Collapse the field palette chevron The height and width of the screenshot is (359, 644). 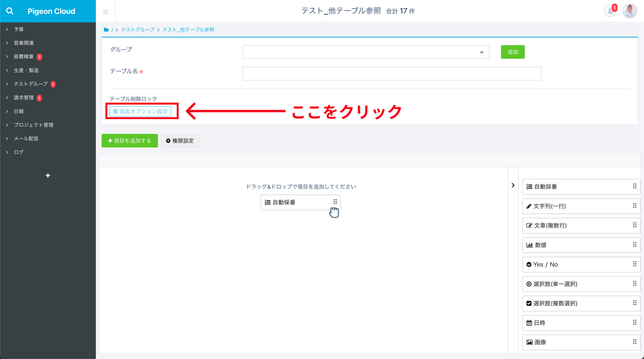(x=513, y=185)
